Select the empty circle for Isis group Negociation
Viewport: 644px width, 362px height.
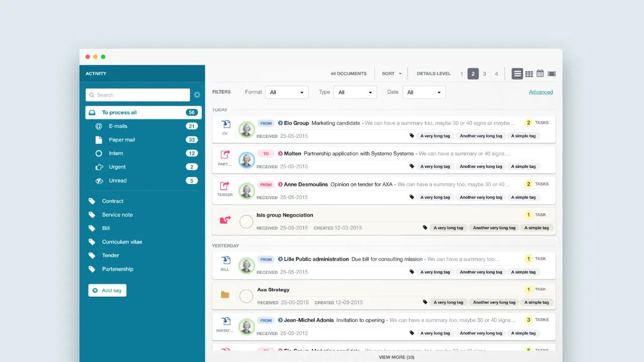(246, 222)
